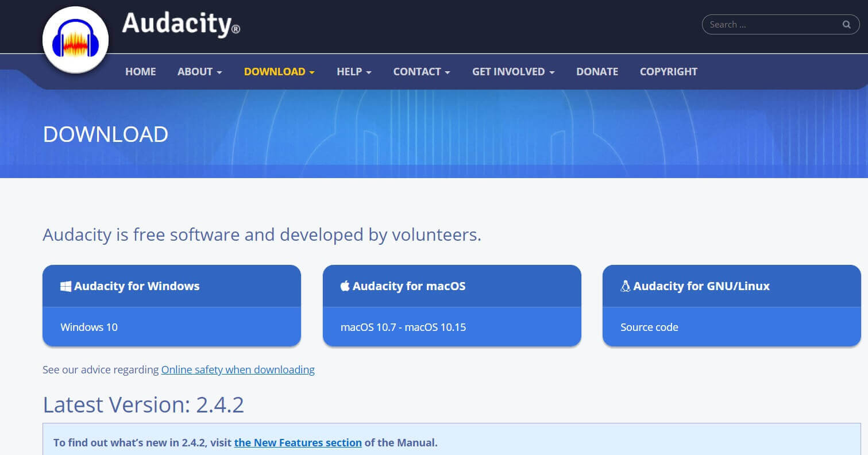
Task: Select the Audacity for macOS heading
Action: pos(409,286)
